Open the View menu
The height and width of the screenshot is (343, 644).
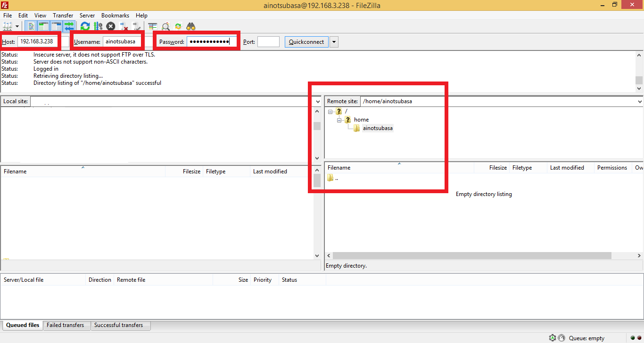[x=40, y=16]
